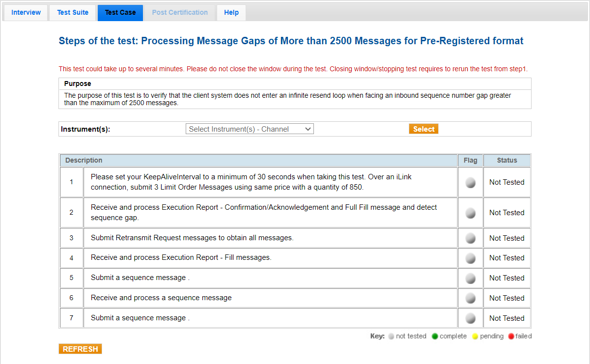Viewport: 590px width, 364px height.
Task: Open the Test Suite tab
Action: pos(73,13)
